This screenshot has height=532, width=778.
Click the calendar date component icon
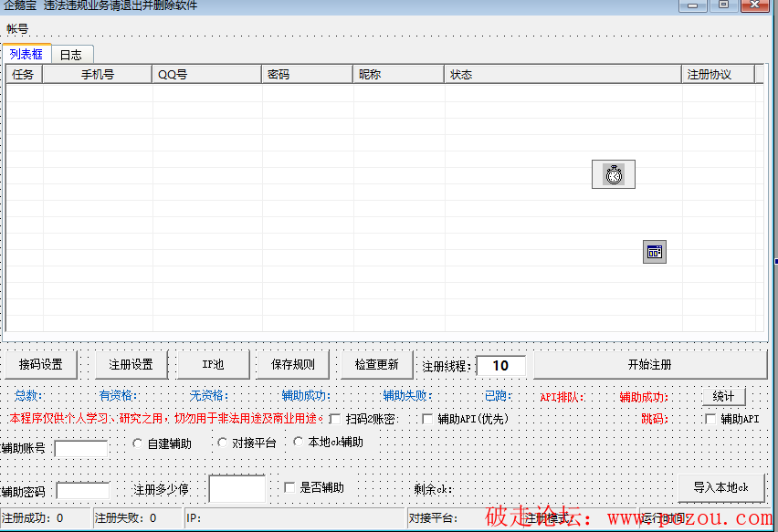click(654, 253)
